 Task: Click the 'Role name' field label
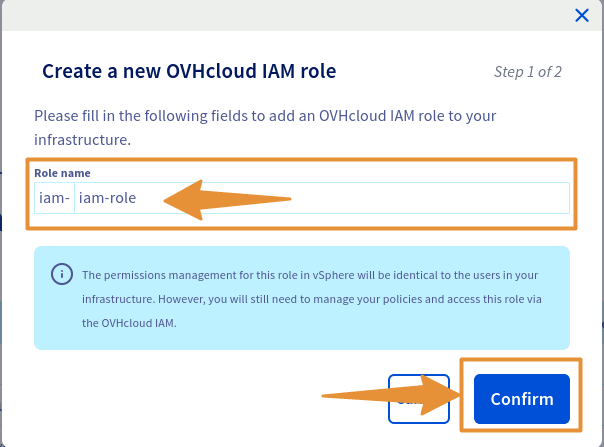click(62, 173)
